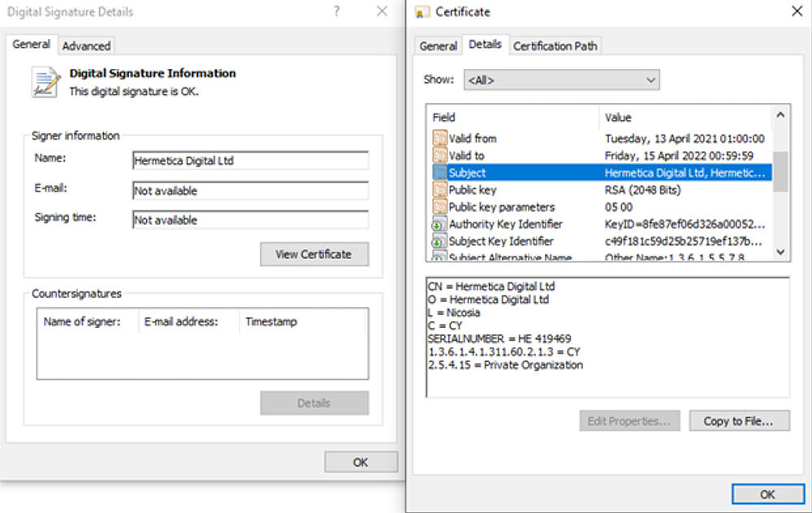Click the digital signature document icon
Screen dimensions: 812x513
tap(45, 82)
